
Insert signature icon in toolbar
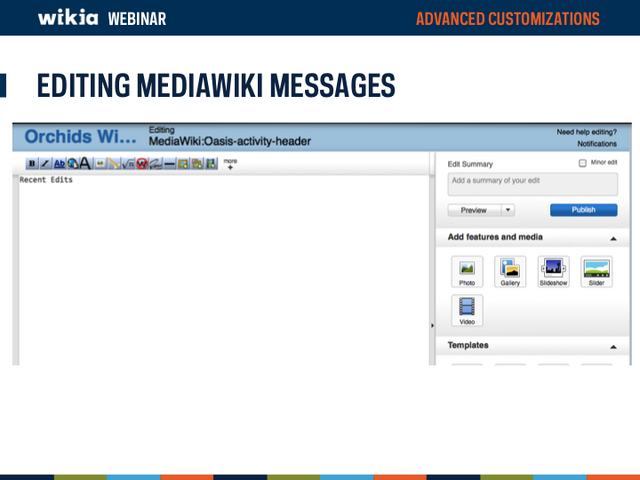pos(156,164)
